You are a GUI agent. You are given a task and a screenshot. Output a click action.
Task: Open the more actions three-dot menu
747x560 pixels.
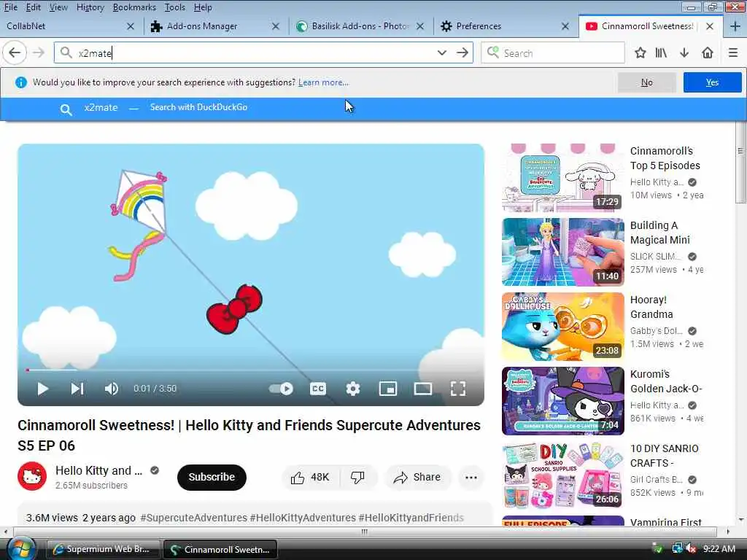[x=471, y=477]
